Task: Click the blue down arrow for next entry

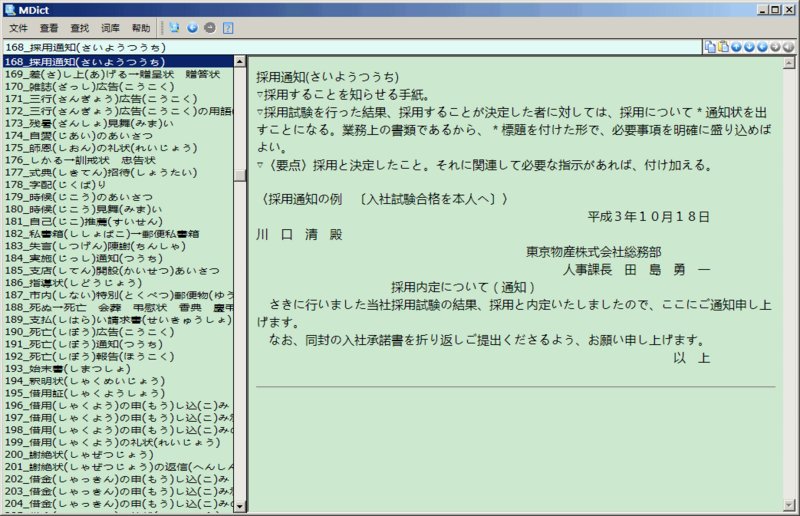Action: click(748, 46)
